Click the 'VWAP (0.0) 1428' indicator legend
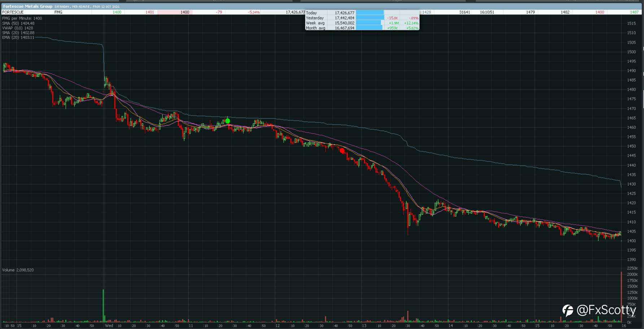Image resolution: width=644 pixels, height=329 pixels. (17, 28)
